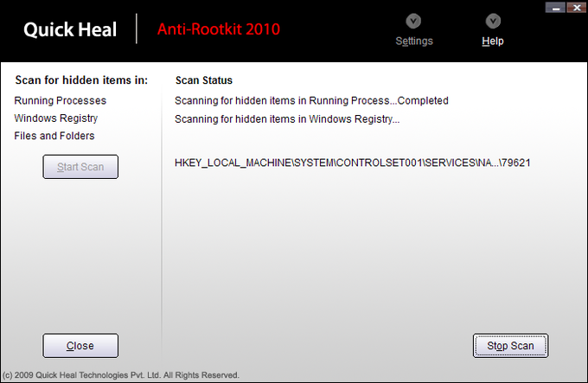This screenshot has height=383, width=588.
Task: Close the window with the X icon
Action: pos(577,7)
